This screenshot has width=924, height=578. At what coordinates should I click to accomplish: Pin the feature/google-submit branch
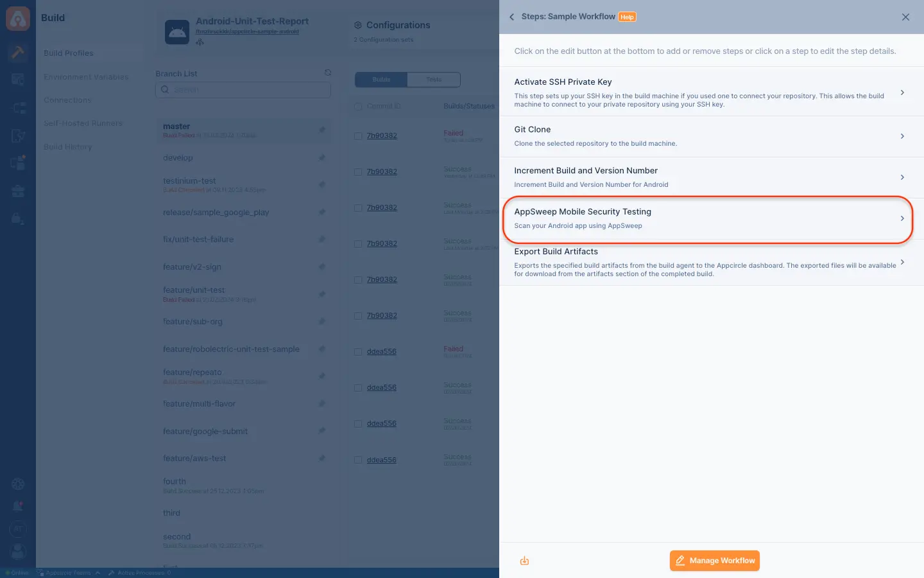322,430
